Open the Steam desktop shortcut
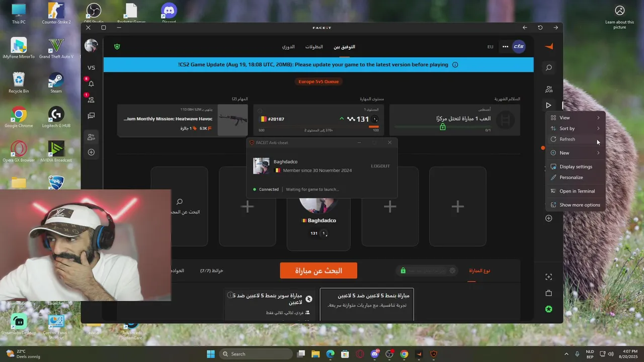644x362 pixels. coord(56,83)
